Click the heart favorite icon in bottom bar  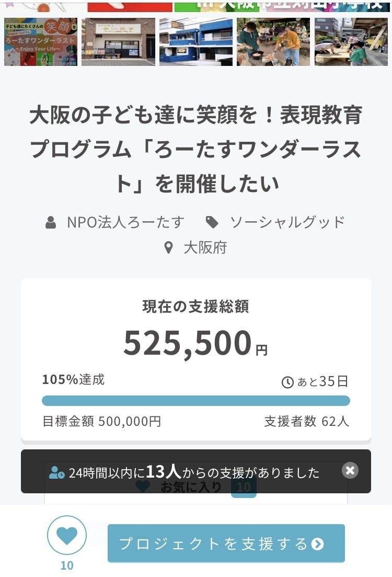(67, 536)
